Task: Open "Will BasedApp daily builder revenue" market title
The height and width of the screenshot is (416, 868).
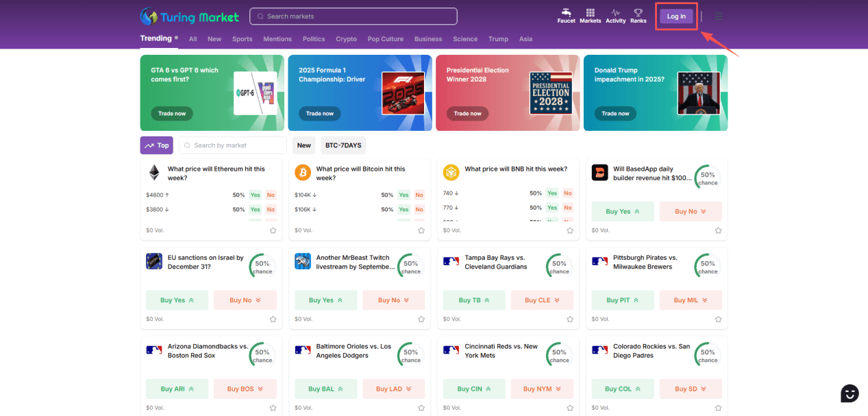Action: click(x=652, y=173)
